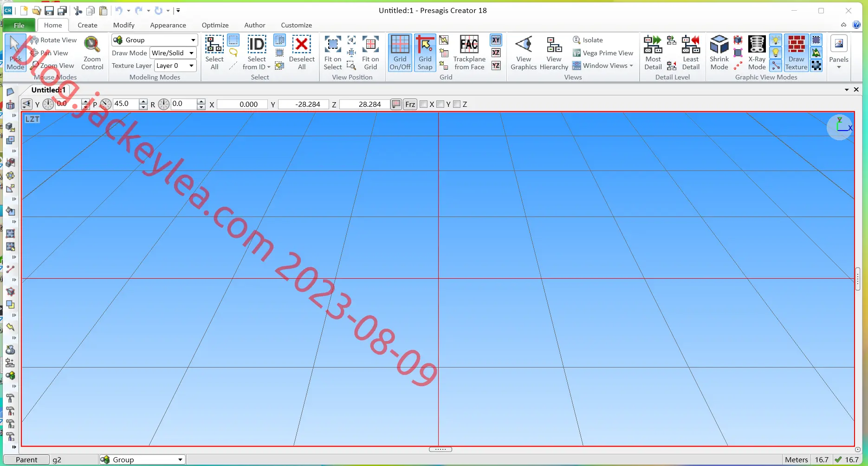Check the Y freeze checkbox
The image size is (868, 466).
(440, 104)
